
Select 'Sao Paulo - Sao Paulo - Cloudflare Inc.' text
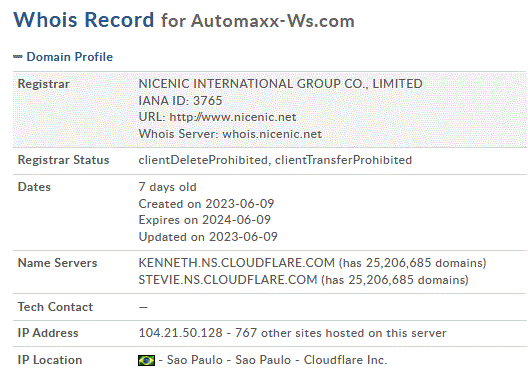coord(277,360)
